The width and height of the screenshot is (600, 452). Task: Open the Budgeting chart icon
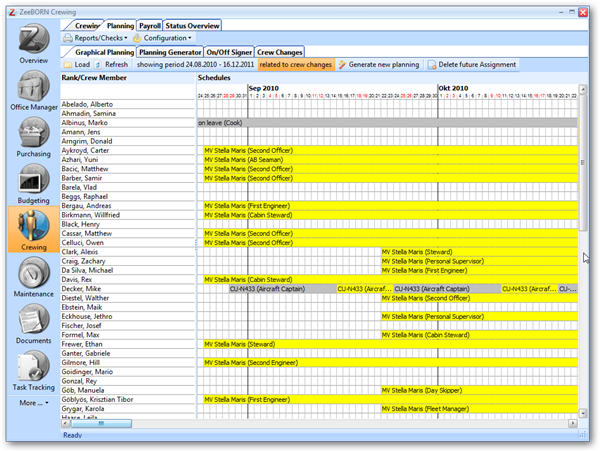34,179
